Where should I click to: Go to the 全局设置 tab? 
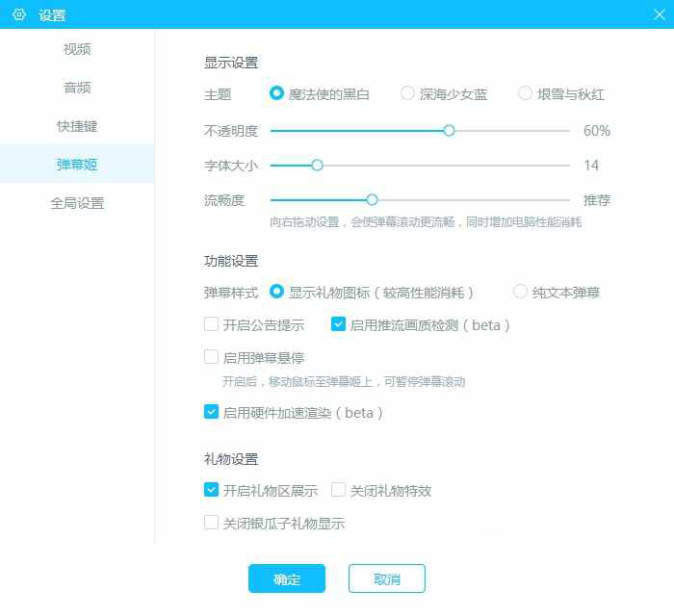77,203
